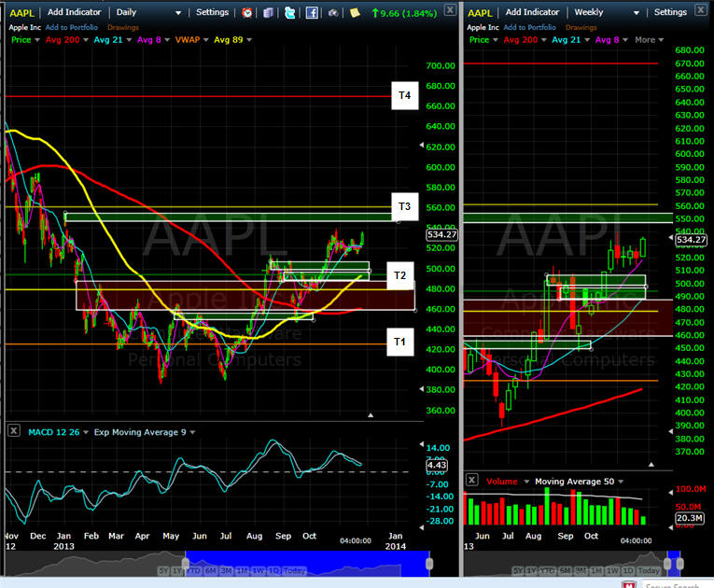This screenshot has width=714, height=588.
Task: Select the 1W range on daily chart
Action: [259, 570]
